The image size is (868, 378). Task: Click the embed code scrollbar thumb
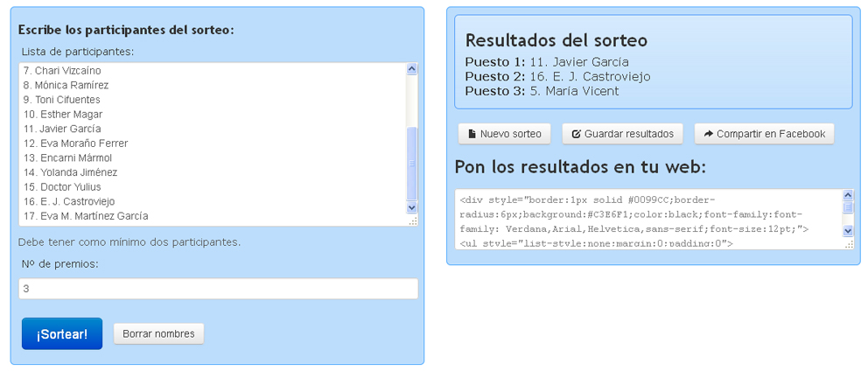click(x=847, y=208)
